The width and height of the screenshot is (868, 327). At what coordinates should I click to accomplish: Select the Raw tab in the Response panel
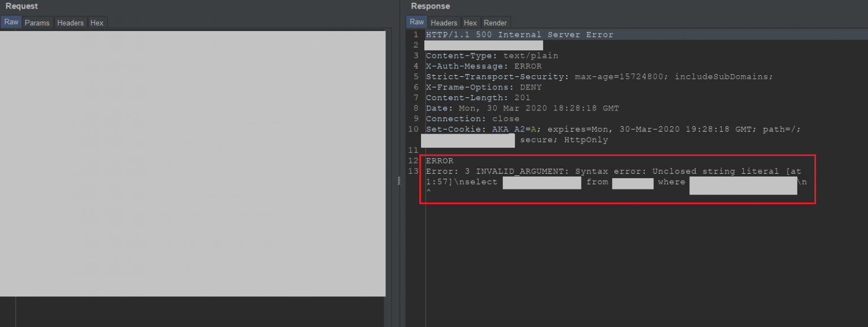[x=416, y=22]
